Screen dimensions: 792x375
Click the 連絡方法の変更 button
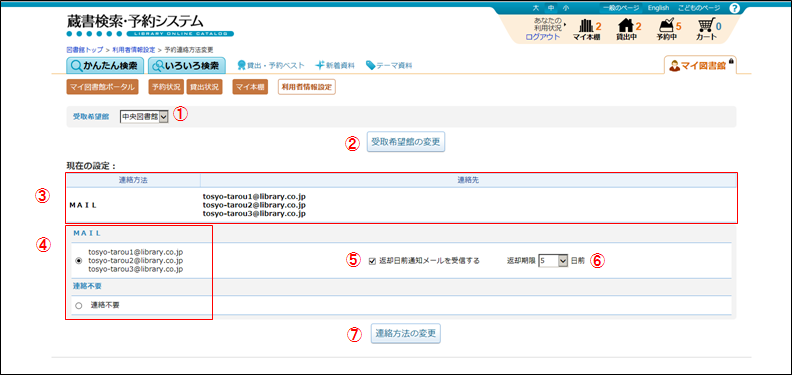[406, 334]
